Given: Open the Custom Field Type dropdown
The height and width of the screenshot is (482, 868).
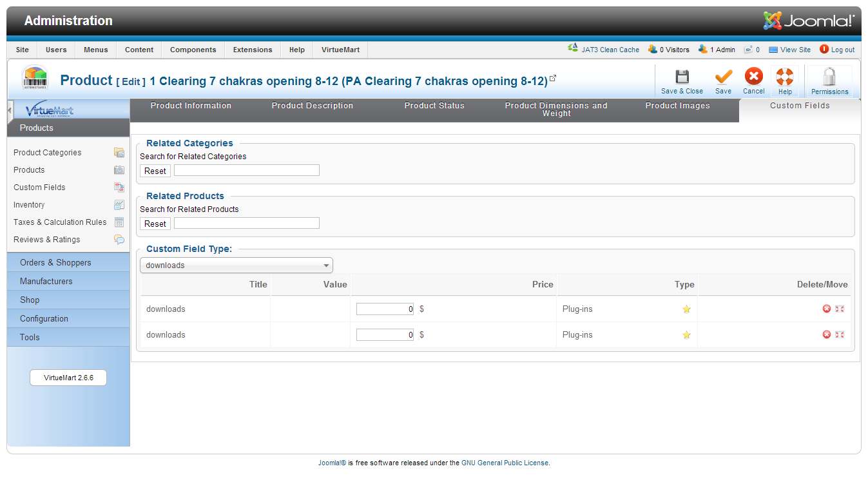Looking at the screenshot, I should (236, 265).
